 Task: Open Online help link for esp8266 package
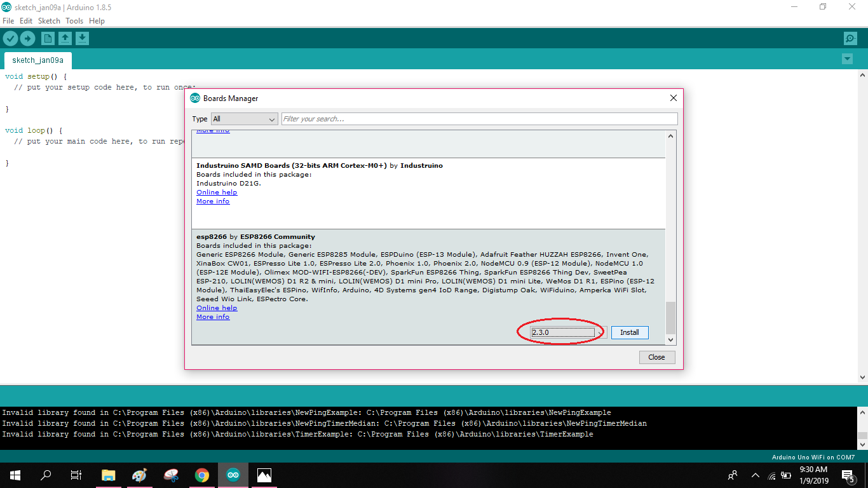click(217, 308)
